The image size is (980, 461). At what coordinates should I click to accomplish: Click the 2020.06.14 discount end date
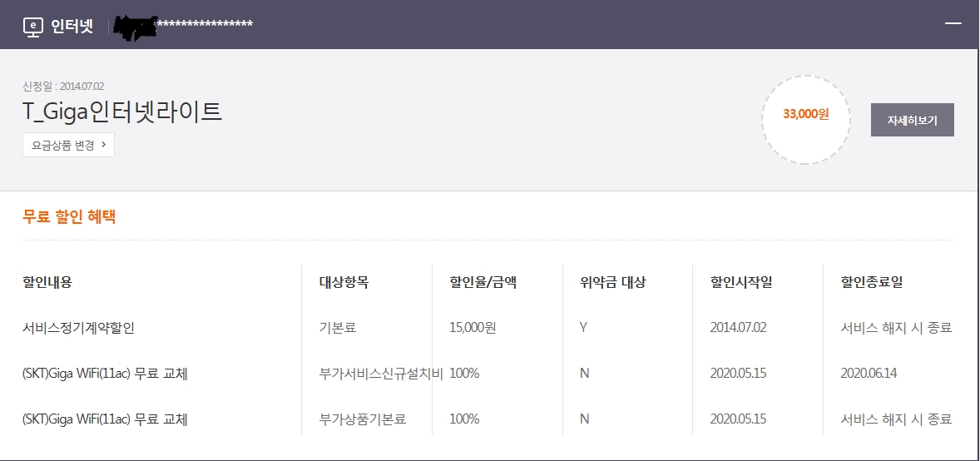point(869,373)
